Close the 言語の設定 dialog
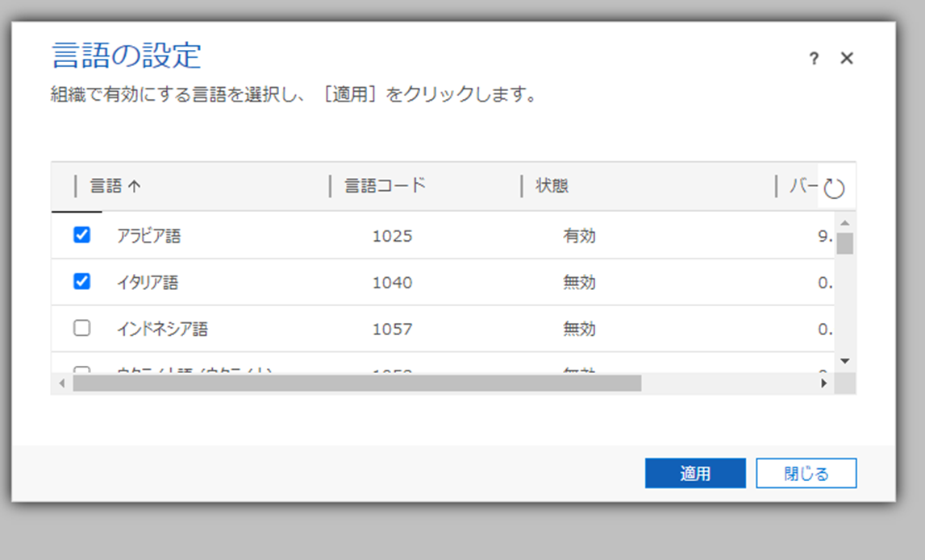This screenshot has width=925, height=560. 847,58
